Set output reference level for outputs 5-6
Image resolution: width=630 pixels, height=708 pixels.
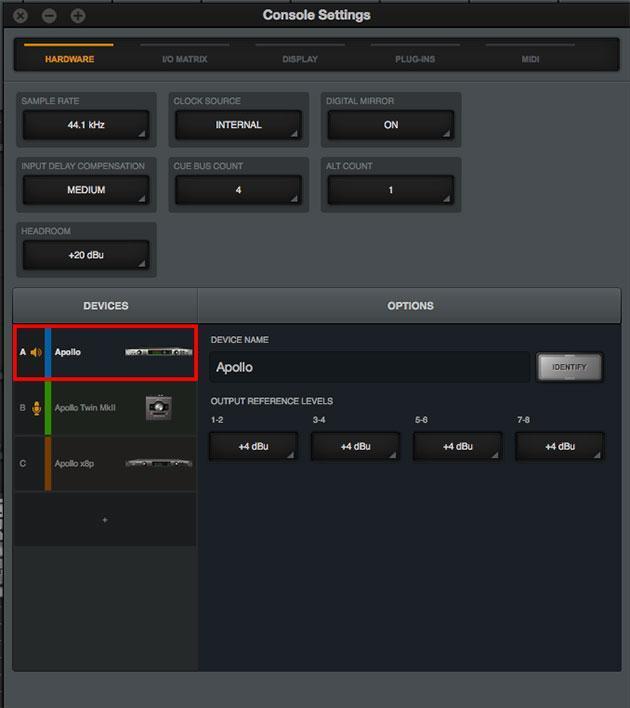tap(457, 447)
